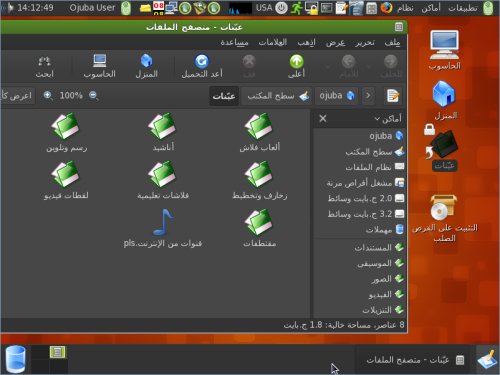Open the عرض menu

point(335,43)
